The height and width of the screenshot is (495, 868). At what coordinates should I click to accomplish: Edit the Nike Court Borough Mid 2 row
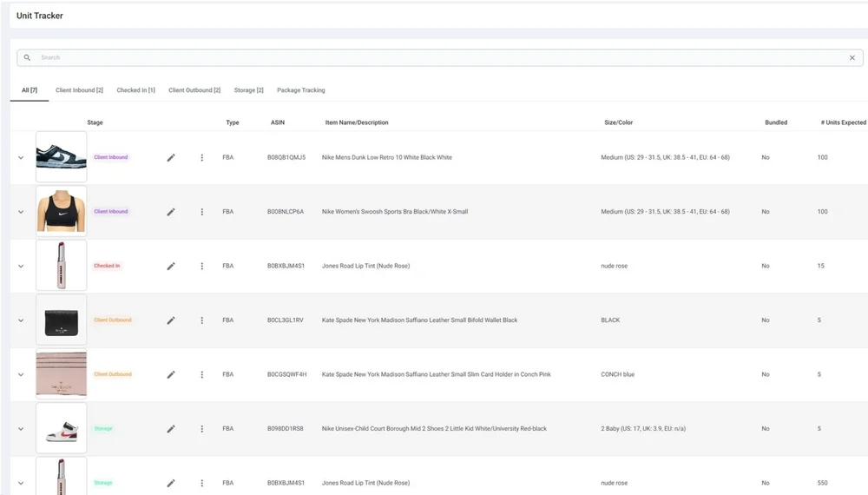click(x=171, y=429)
